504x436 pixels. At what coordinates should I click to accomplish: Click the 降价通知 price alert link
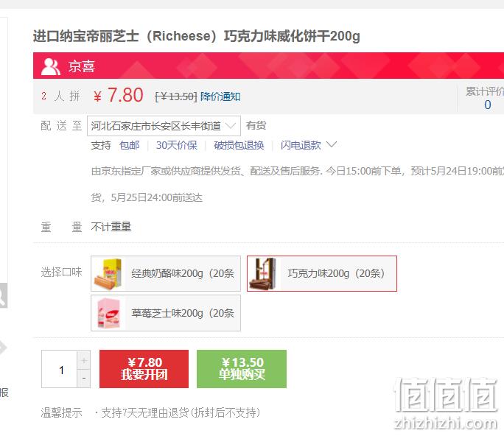click(x=220, y=96)
